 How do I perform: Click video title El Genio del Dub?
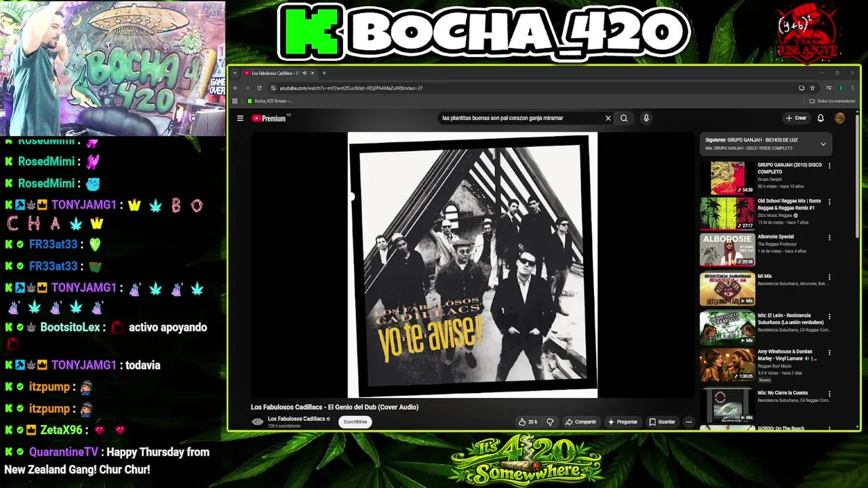(334, 407)
